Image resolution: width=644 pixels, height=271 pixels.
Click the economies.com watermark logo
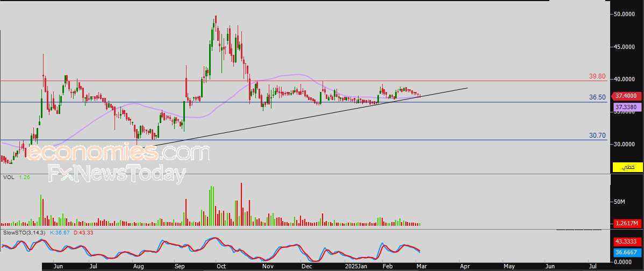(118, 153)
